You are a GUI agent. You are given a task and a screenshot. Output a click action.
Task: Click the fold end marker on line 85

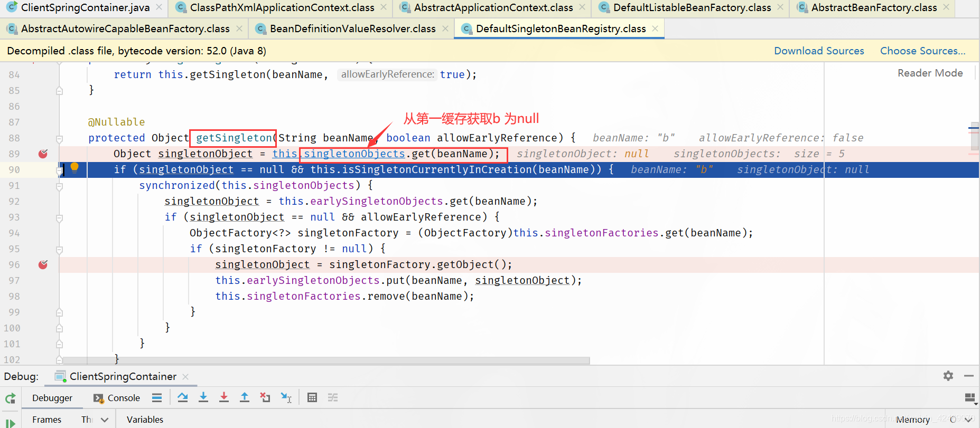[x=59, y=90]
